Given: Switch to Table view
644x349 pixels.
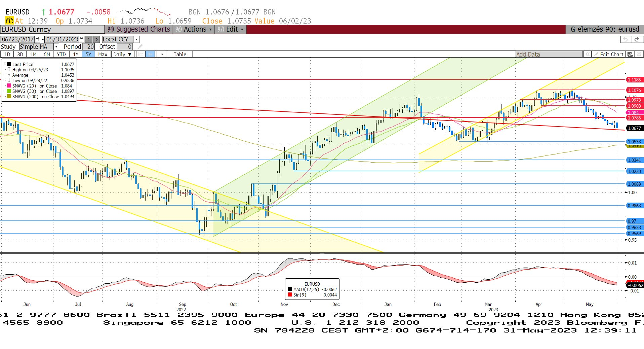Looking at the screenshot, I should pyautogui.click(x=180, y=54).
